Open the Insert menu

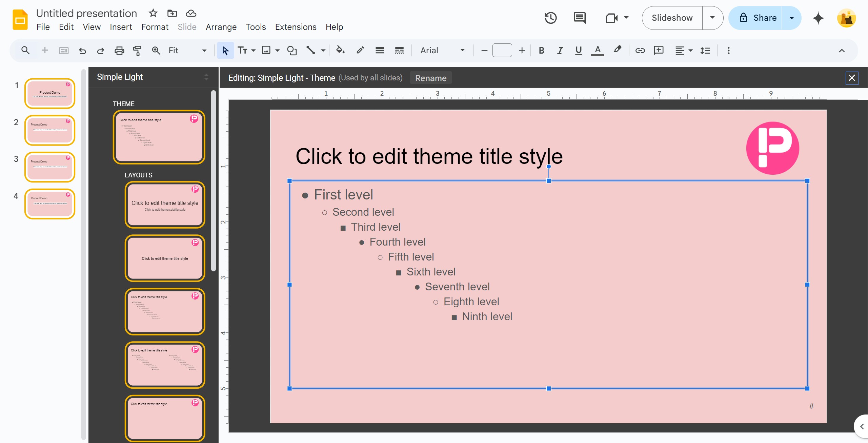click(x=121, y=27)
